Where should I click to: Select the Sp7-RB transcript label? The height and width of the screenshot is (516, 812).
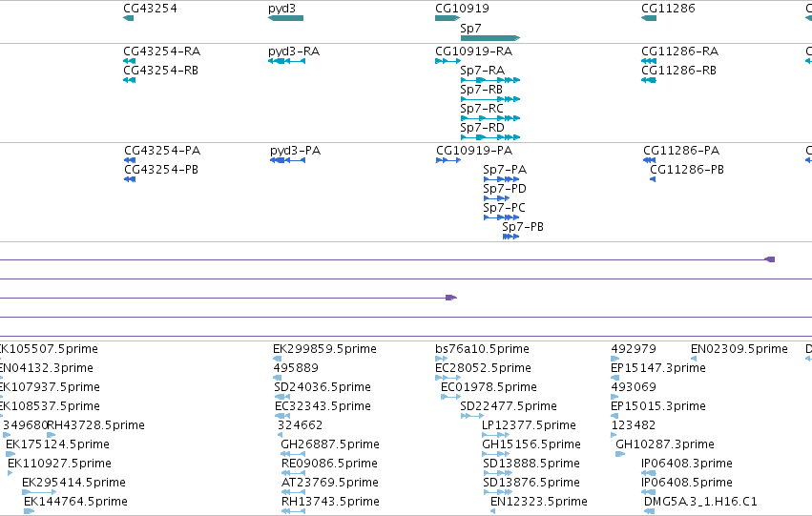(481, 90)
